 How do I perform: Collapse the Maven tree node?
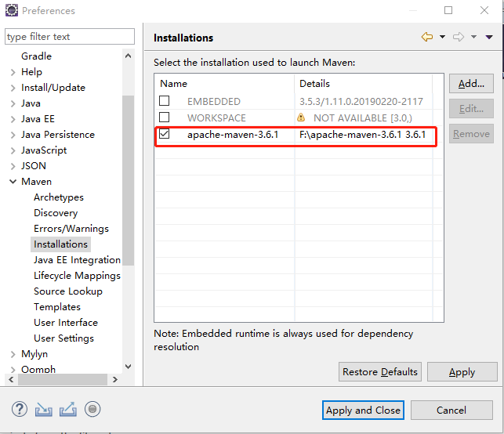coord(13,182)
